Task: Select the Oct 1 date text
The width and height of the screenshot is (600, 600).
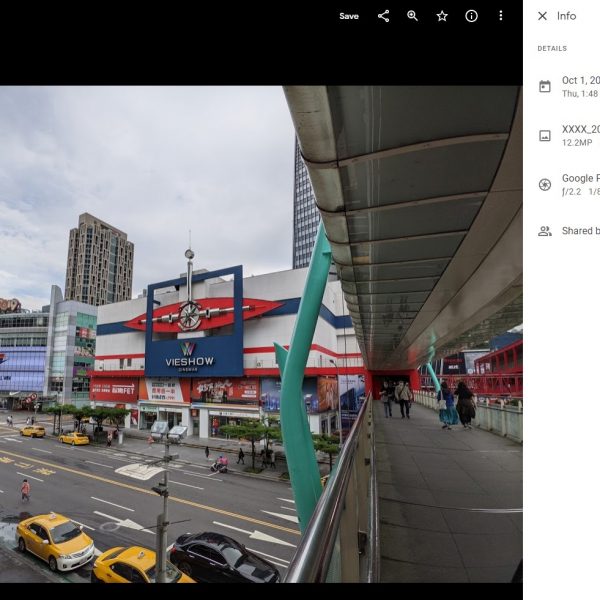Action: click(580, 81)
